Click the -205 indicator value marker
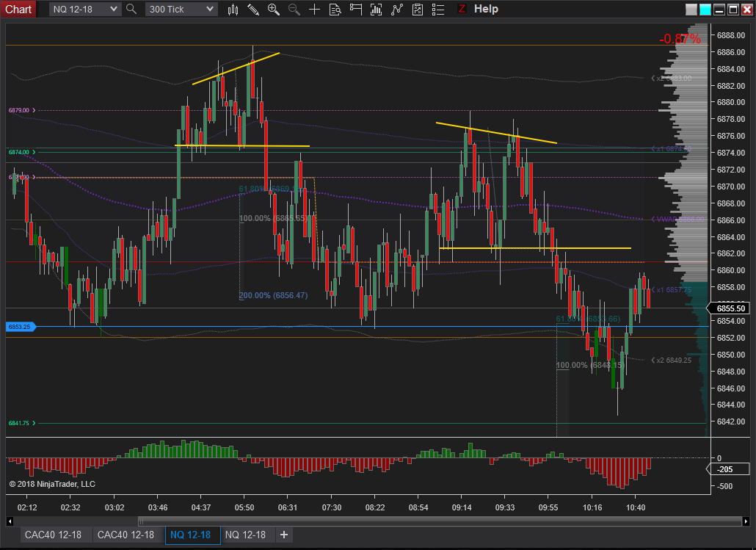 (728, 469)
